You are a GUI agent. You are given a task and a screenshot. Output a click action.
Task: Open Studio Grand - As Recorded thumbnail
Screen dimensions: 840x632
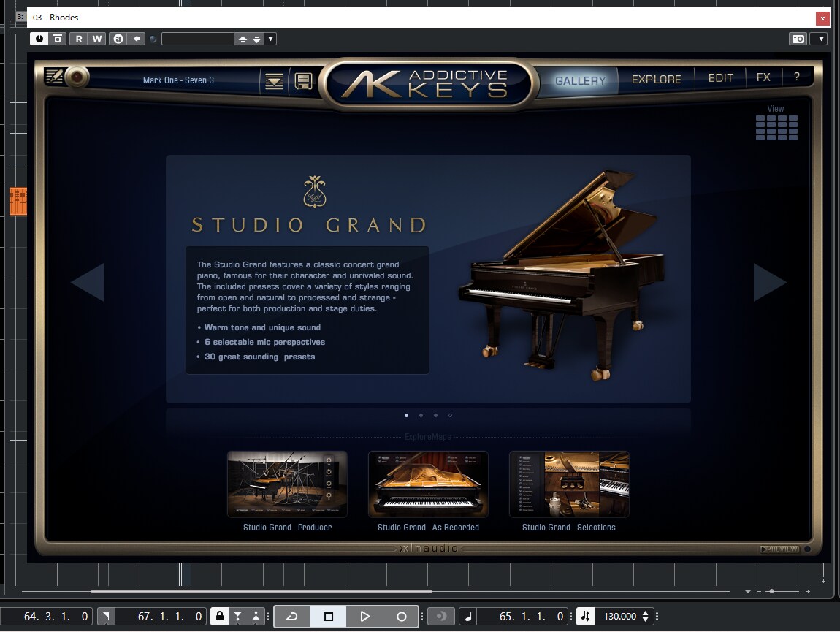428,484
